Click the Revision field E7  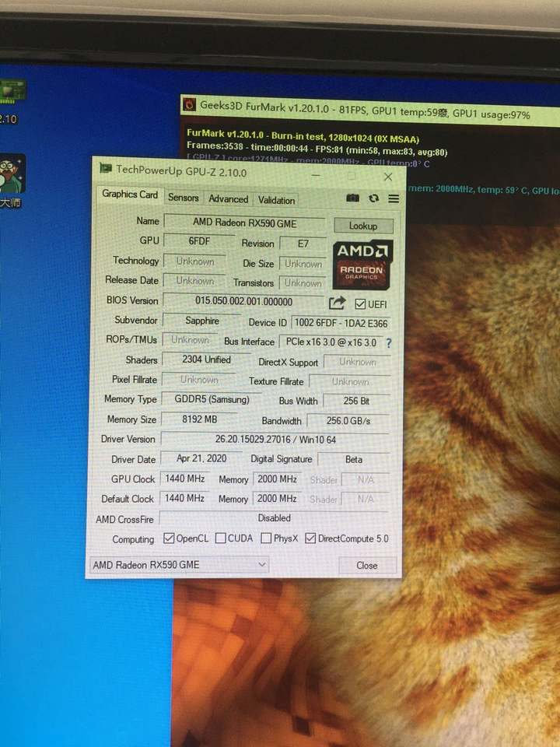click(303, 244)
